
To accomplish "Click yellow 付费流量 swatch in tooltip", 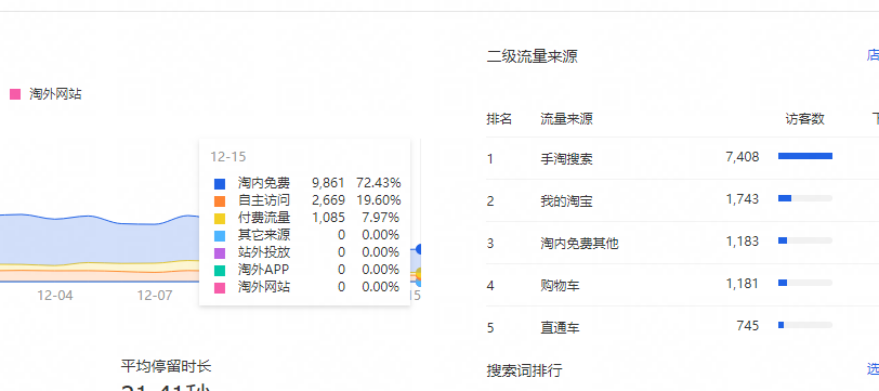I will pyautogui.click(x=219, y=219).
